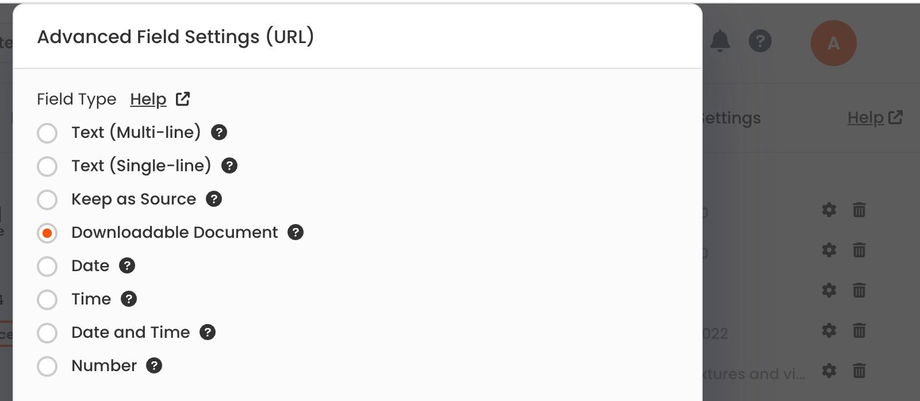Open the Field Type Help link
Image resolution: width=920 pixels, height=401 pixels.
159,99
